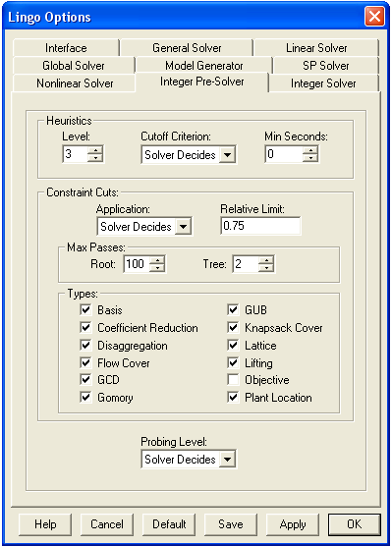The image size is (392, 546).
Task: Go to the Integer Solver tab
Action: (x=323, y=83)
